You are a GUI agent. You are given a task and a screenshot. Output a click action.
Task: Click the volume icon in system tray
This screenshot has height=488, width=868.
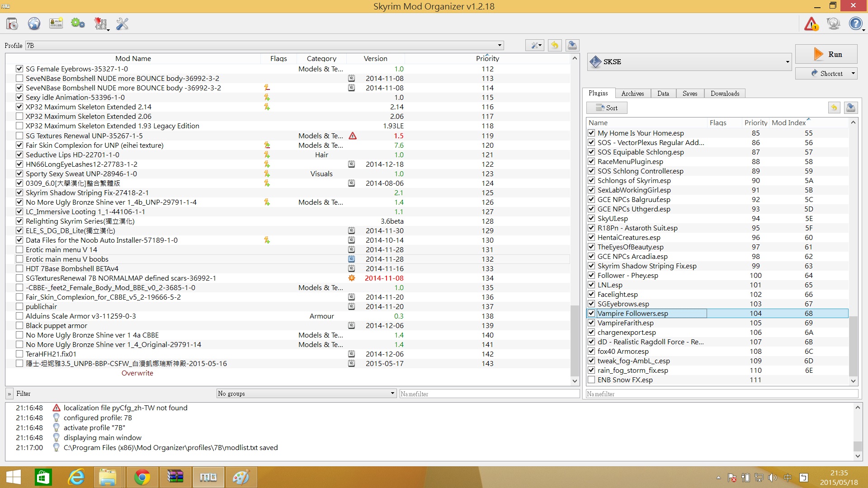point(773,478)
